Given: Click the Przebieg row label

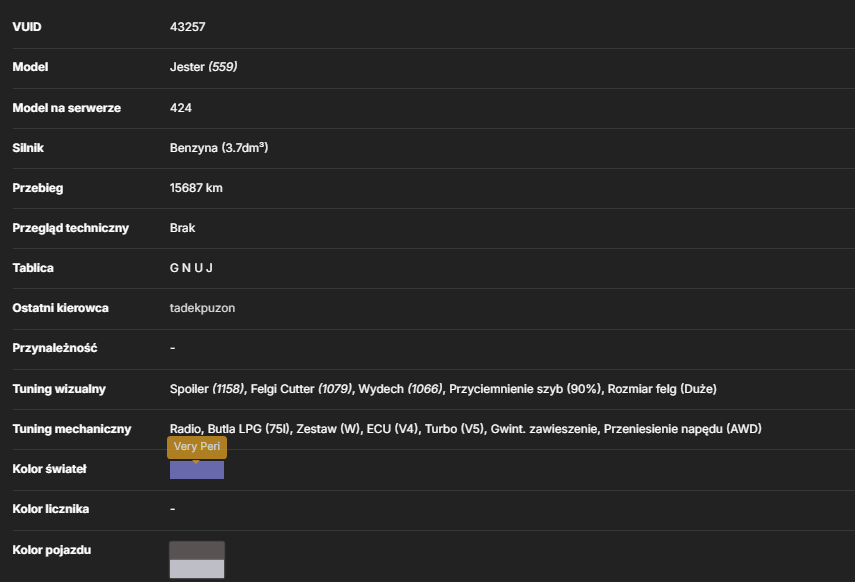Looking at the screenshot, I should [38, 188].
